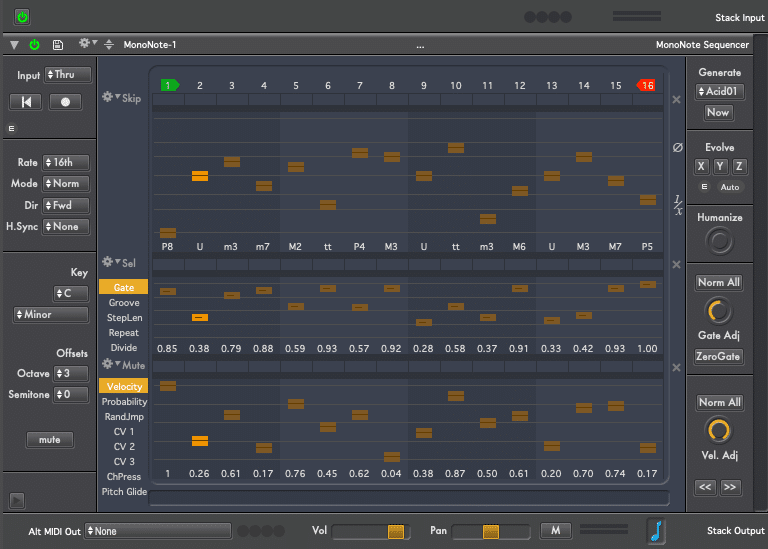
Task: Click the small E button under Input
Action: click(11, 128)
